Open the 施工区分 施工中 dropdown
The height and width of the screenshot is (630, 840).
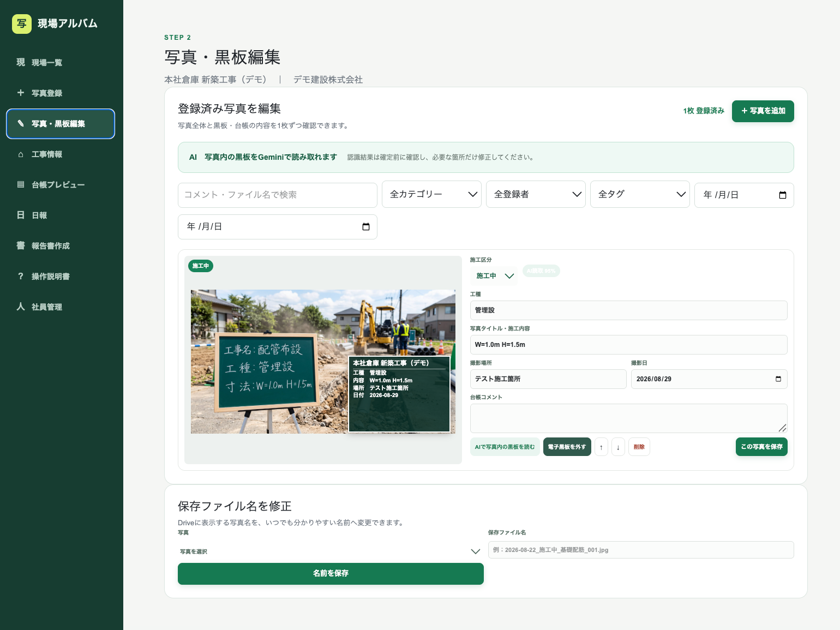494,276
